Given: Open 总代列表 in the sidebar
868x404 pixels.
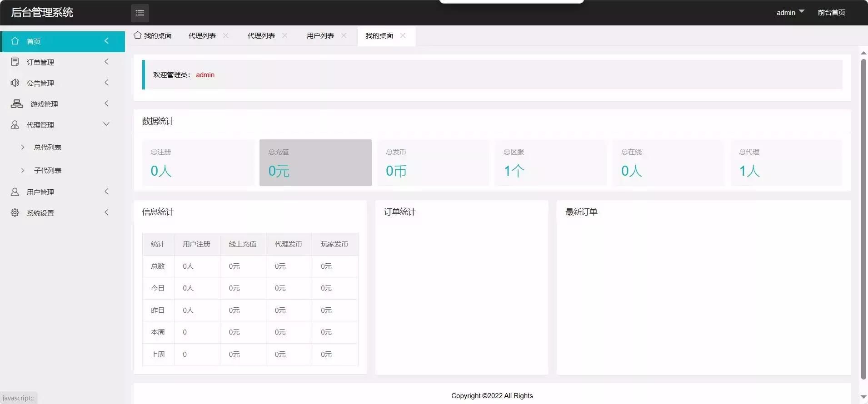Looking at the screenshot, I should point(47,147).
